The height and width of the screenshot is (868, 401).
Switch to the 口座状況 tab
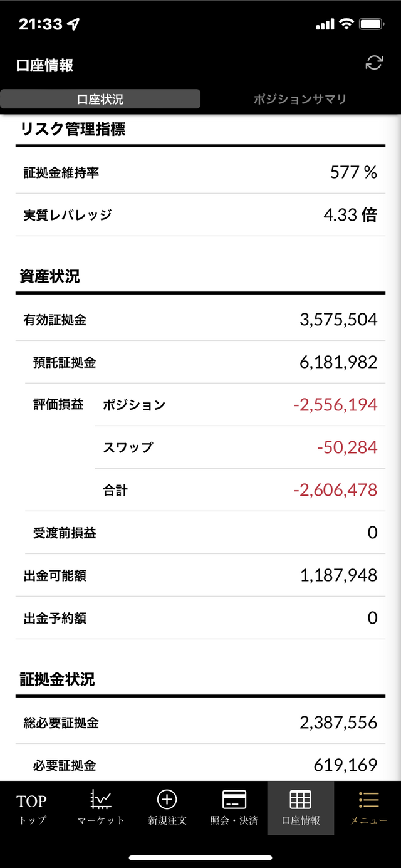100,99
